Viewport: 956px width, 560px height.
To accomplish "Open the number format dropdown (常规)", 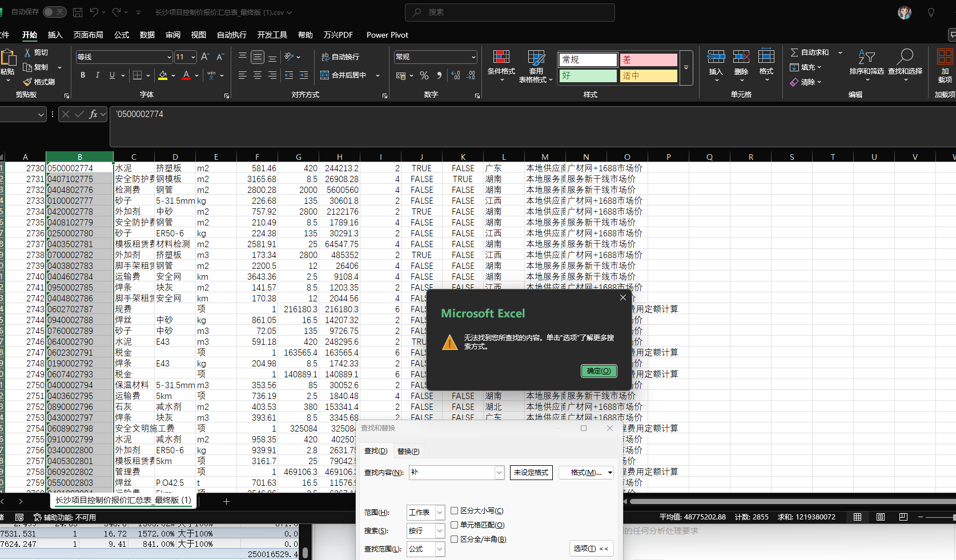I will tap(473, 57).
